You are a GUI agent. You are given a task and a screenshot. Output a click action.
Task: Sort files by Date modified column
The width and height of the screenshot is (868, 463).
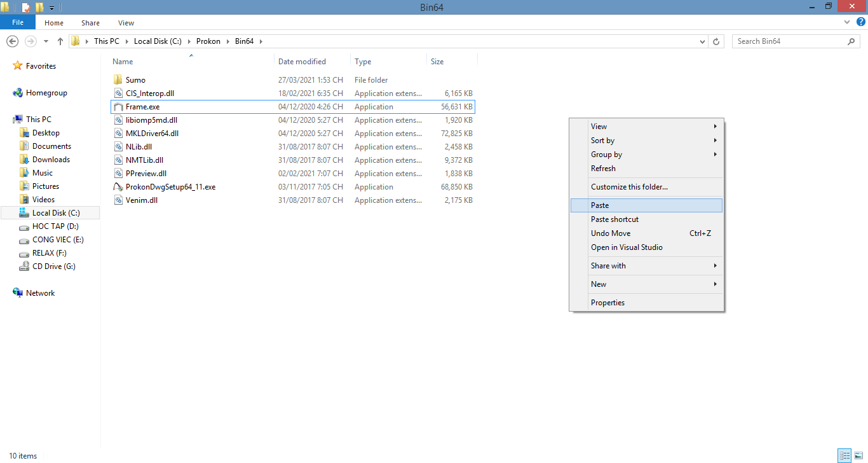coord(302,62)
